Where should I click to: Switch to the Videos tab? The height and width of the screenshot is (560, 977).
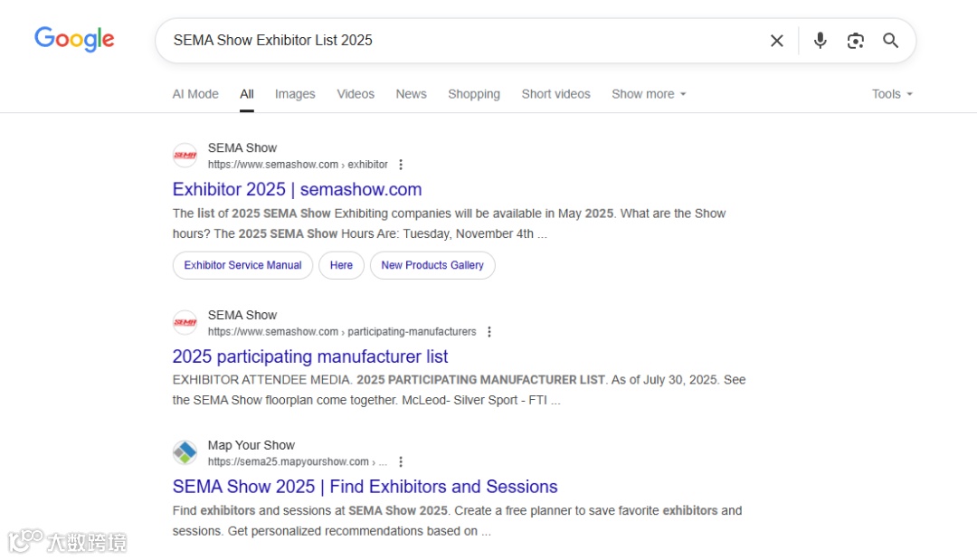point(356,94)
